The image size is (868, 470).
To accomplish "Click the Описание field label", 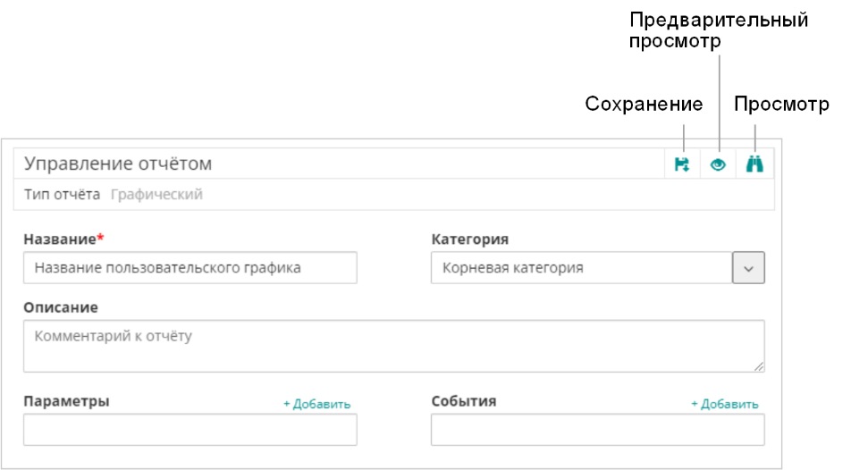I will point(60,307).
